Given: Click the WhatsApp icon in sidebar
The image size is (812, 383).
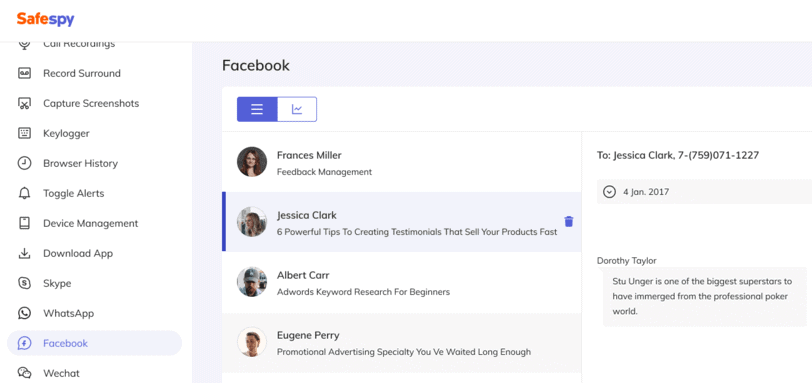Looking at the screenshot, I should (24, 313).
